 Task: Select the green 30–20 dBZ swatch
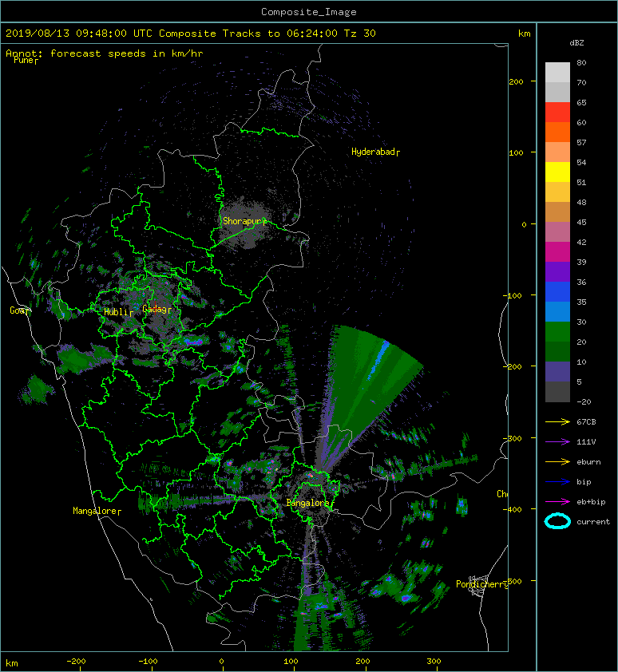click(x=557, y=331)
